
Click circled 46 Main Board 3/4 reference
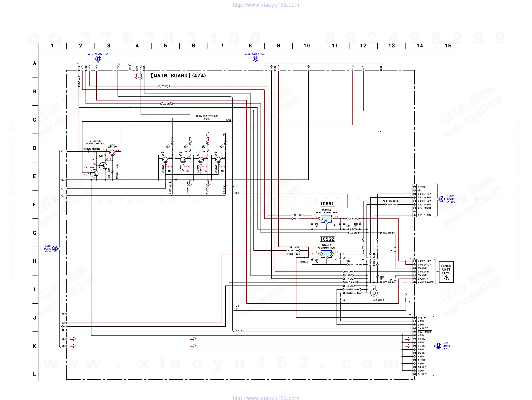coord(55,248)
